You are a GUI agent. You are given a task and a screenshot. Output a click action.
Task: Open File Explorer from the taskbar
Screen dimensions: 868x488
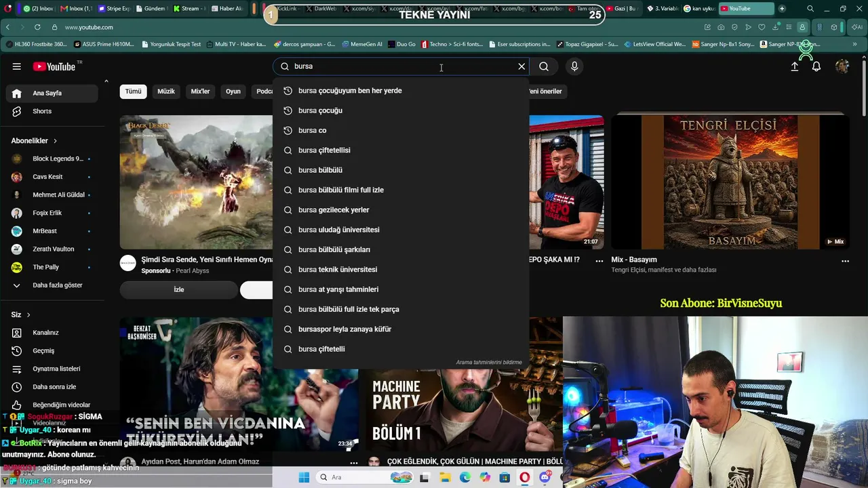tap(445, 477)
